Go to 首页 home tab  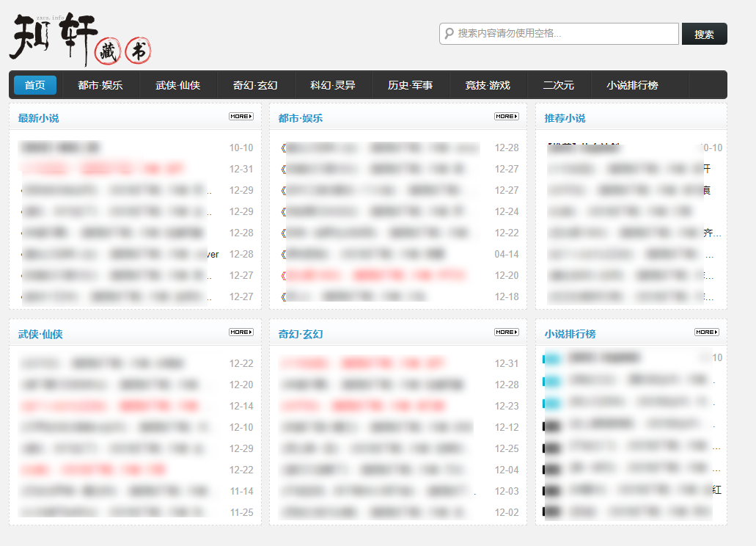tap(34, 85)
